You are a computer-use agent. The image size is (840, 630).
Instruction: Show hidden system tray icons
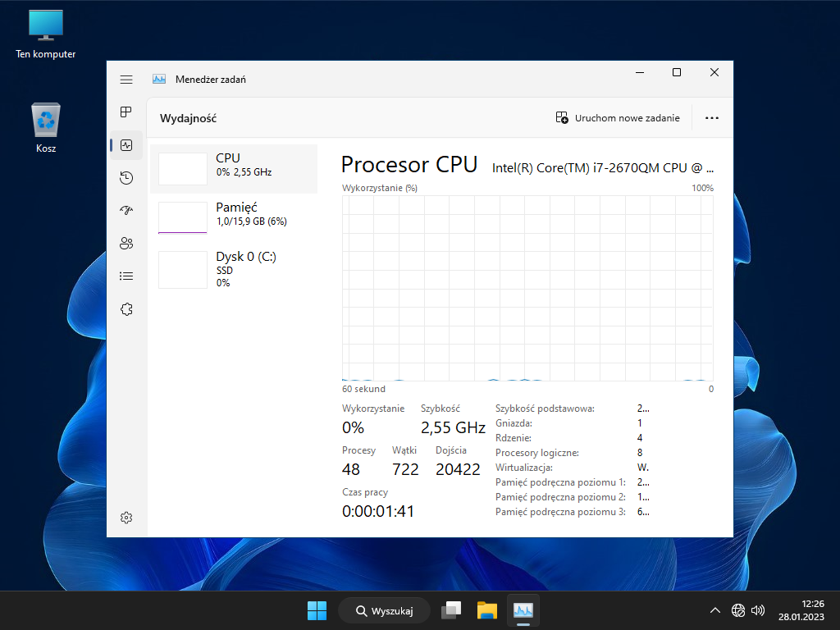coord(714,610)
